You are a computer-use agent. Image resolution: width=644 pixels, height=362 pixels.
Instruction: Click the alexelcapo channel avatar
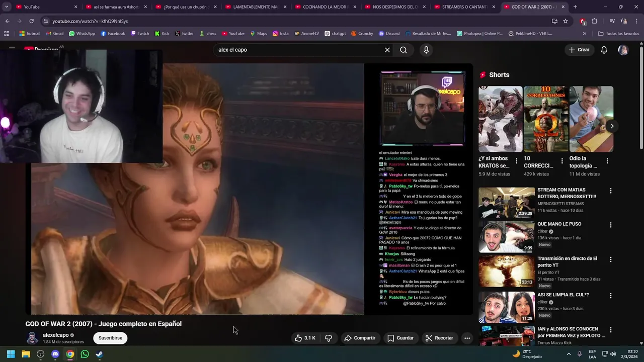[x=33, y=338]
